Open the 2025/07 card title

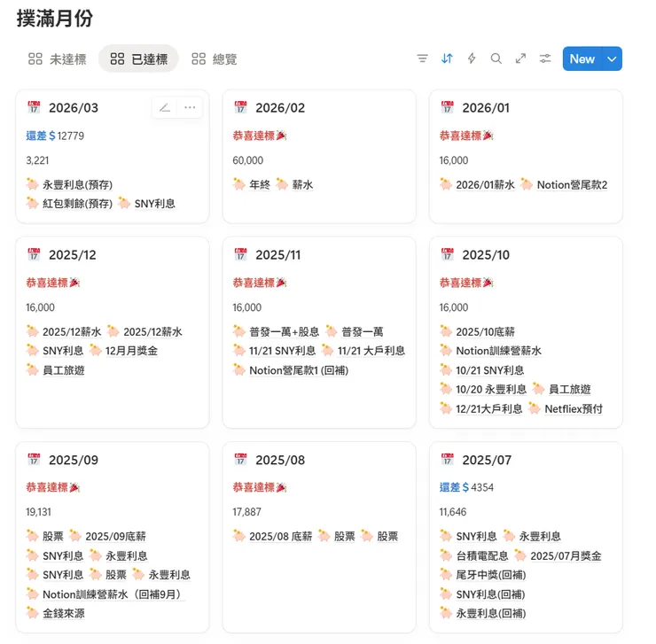click(487, 460)
